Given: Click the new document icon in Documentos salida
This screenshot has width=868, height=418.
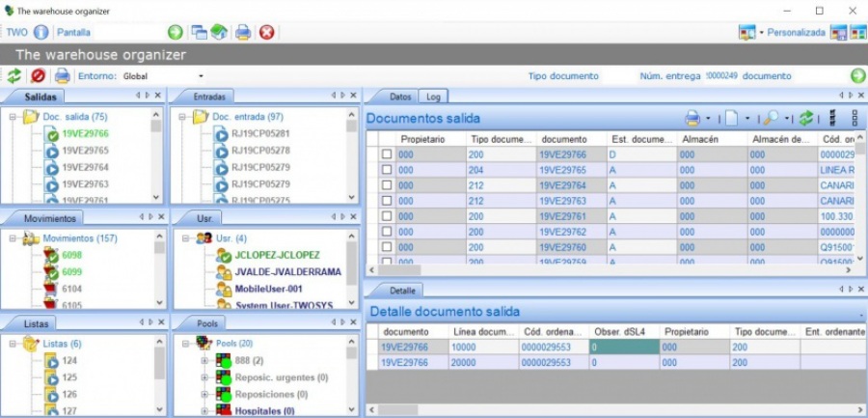Looking at the screenshot, I should (x=731, y=118).
